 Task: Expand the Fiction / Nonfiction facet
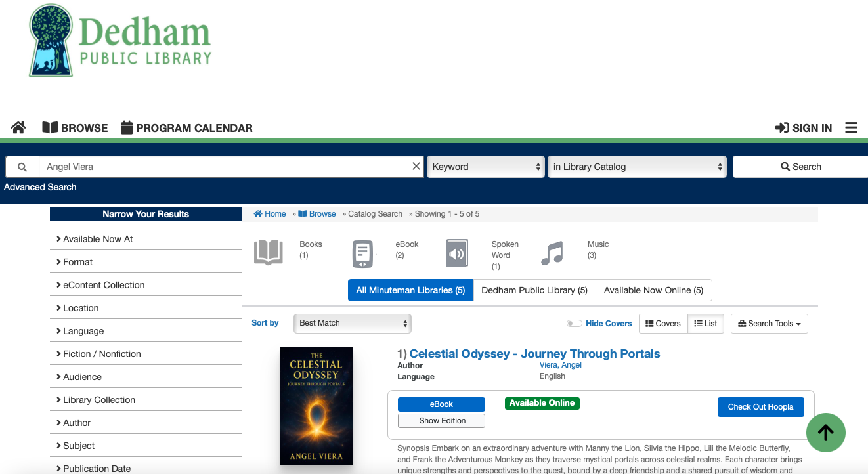(x=102, y=354)
